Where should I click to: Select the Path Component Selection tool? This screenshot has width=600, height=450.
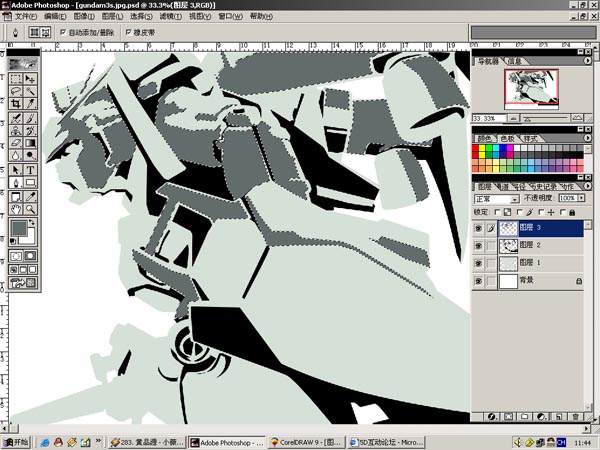click(x=16, y=170)
